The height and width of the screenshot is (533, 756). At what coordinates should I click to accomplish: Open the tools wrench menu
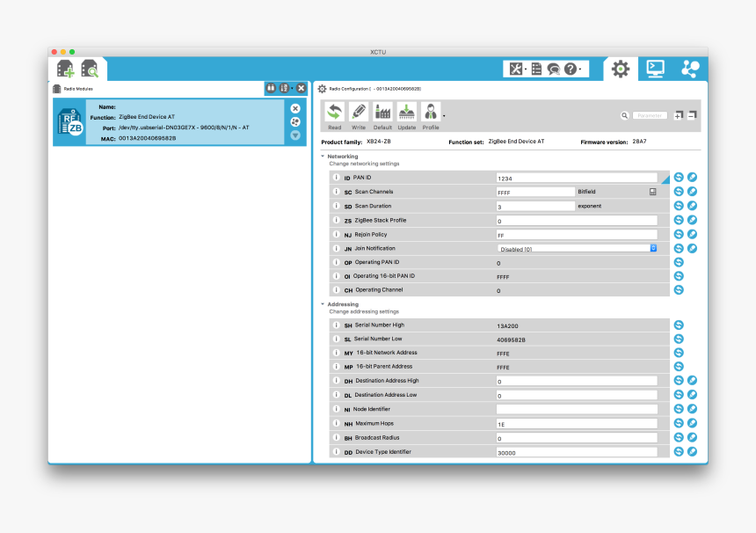coord(516,69)
